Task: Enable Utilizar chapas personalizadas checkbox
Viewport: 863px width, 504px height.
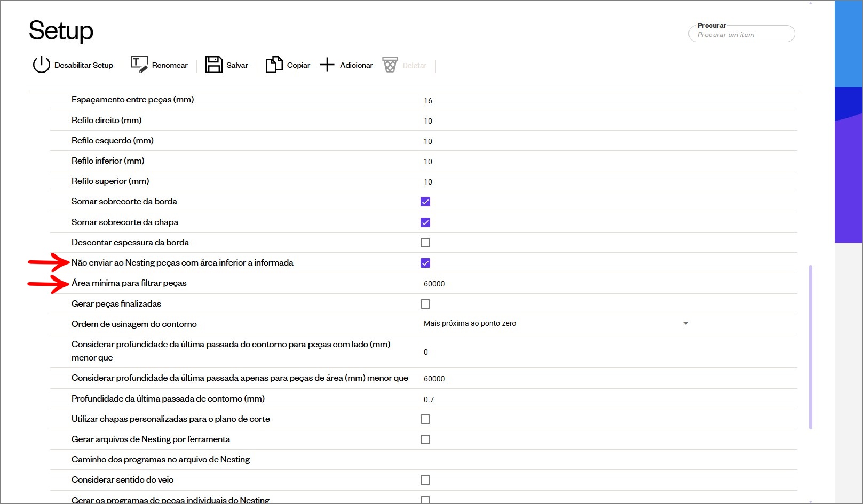Action: [425, 419]
